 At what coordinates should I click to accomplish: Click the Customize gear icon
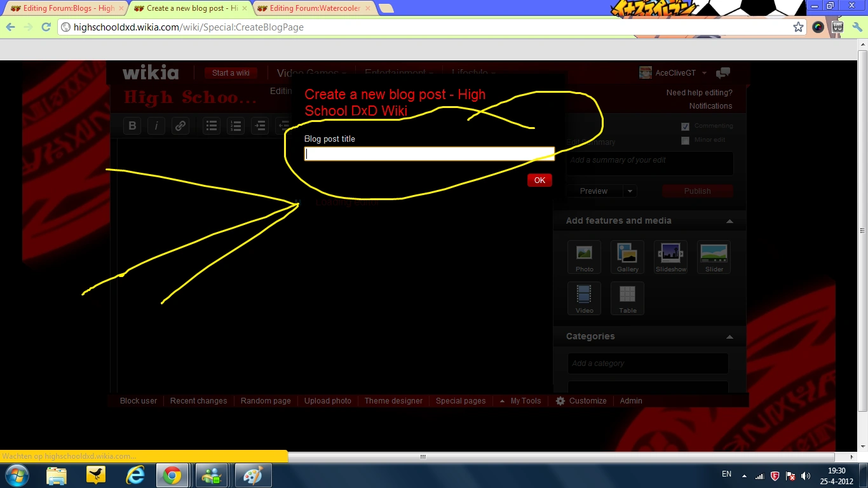coord(560,401)
